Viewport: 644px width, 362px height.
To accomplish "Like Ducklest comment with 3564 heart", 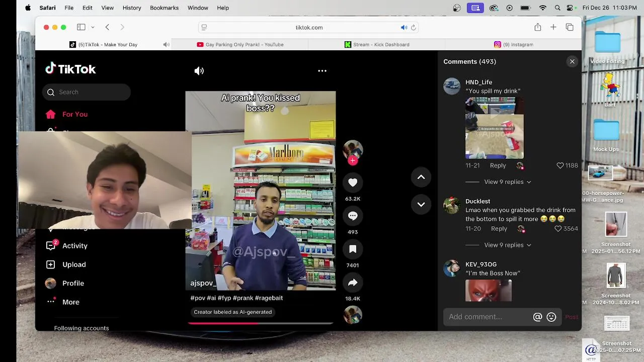I will click(x=558, y=229).
